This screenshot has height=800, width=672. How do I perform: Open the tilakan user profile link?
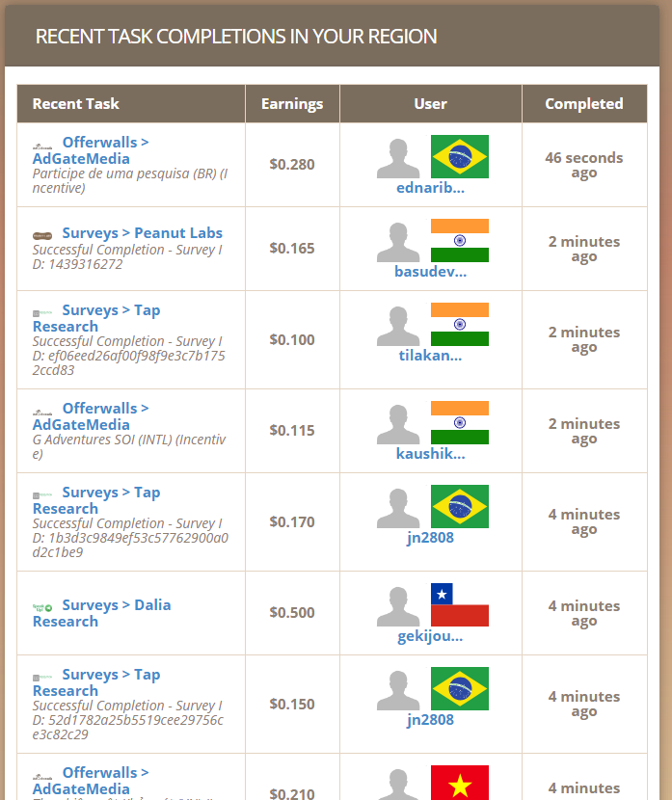430,355
